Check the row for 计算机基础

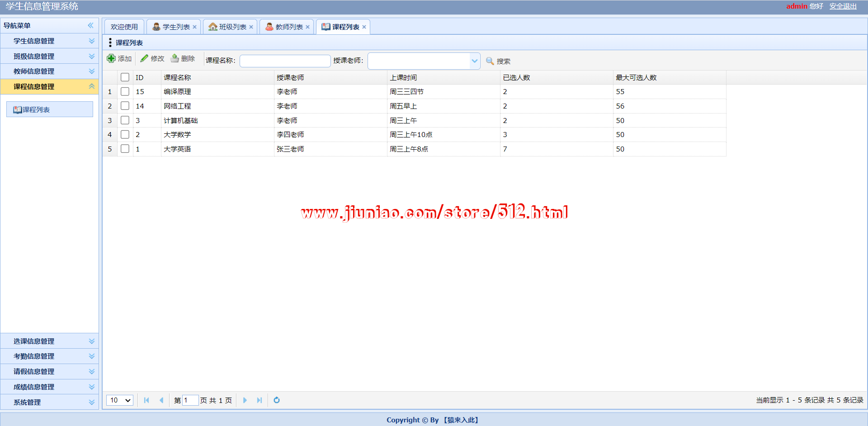[125, 120]
